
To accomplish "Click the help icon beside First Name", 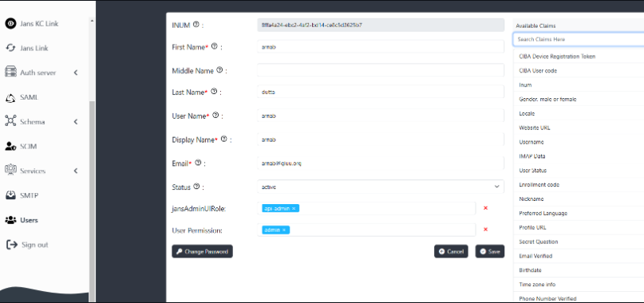I will pyautogui.click(x=214, y=47).
